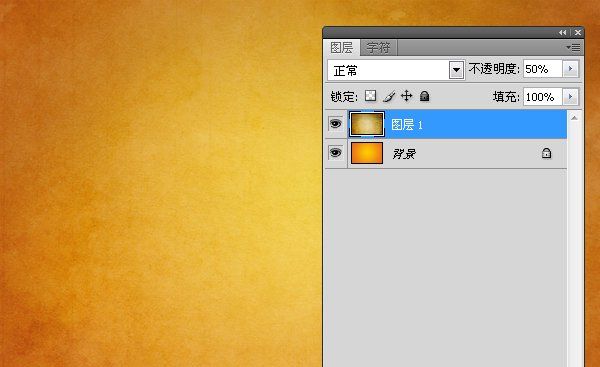Click the lock transparent pixels icon
The height and width of the screenshot is (367, 600).
coord(370,96)
